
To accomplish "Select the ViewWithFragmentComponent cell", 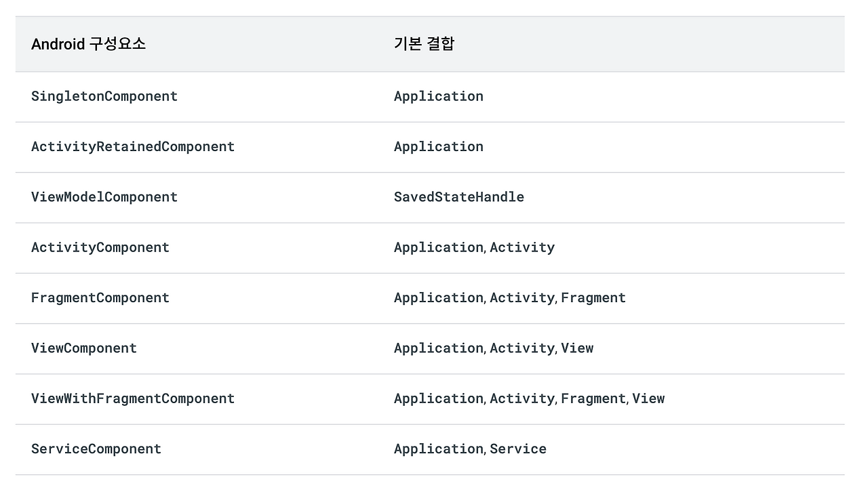I will (133, 398).
